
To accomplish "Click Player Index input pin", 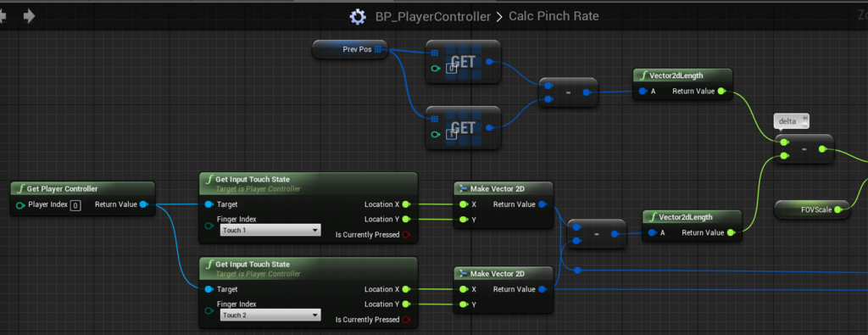I will pyautogui.click(x=20, y=205).
